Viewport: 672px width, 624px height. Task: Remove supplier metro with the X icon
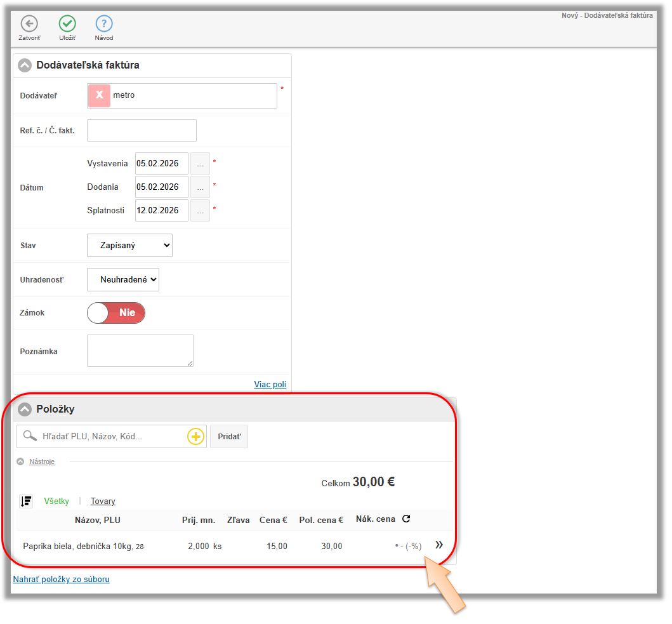coord(99,95)
